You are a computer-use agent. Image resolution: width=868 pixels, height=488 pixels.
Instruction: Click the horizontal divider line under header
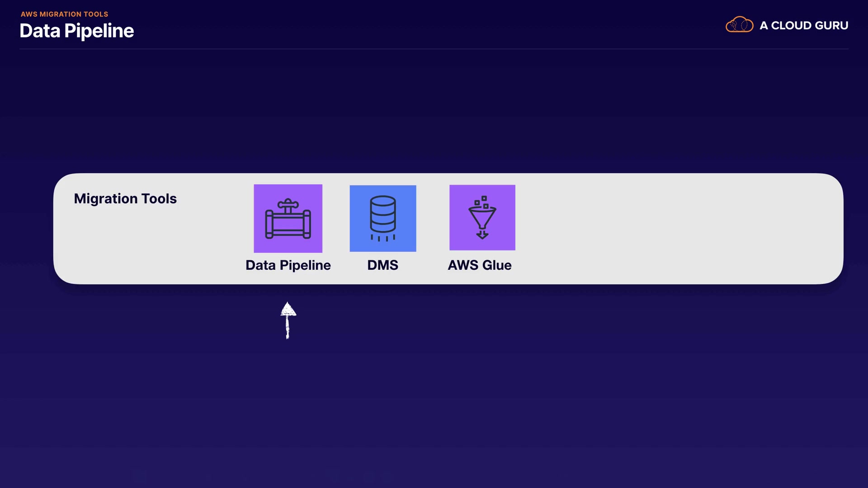tap(434, 49)
